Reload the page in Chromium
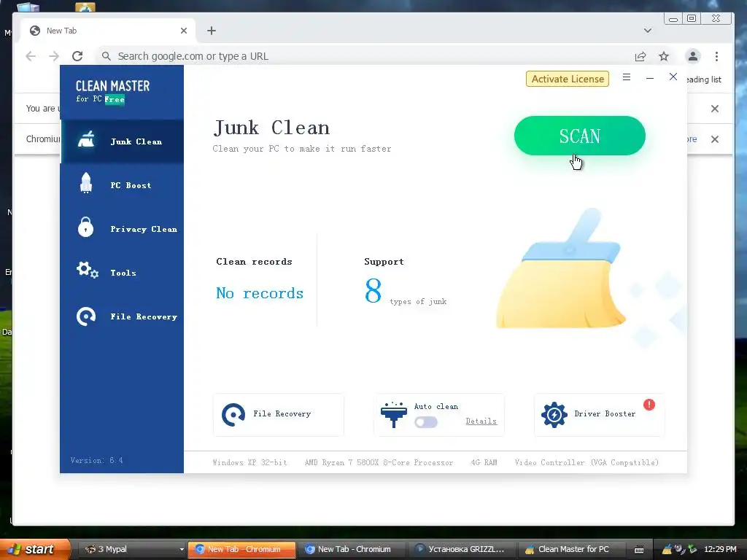This screenshot has width=747, height=560. (x=77, y=56)
